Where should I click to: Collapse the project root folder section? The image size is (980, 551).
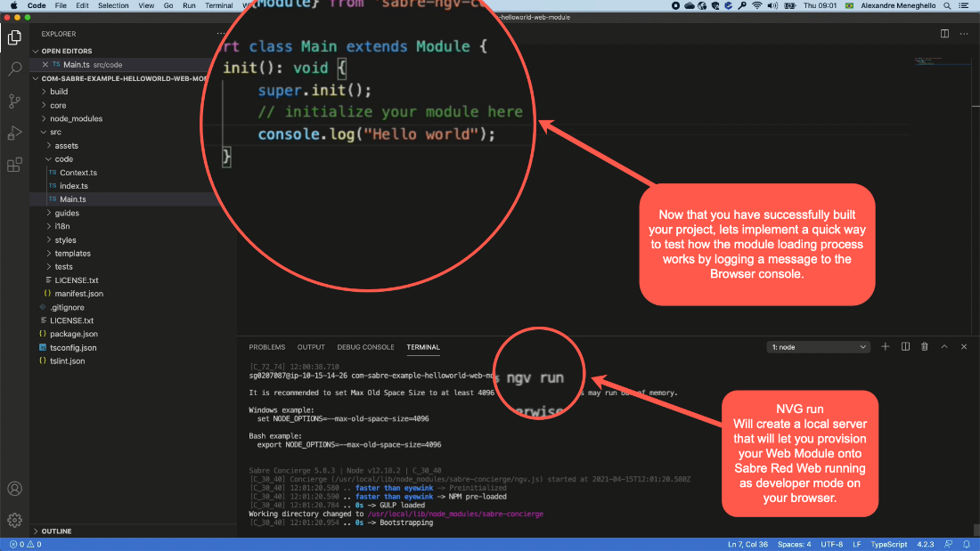point(120,78)
